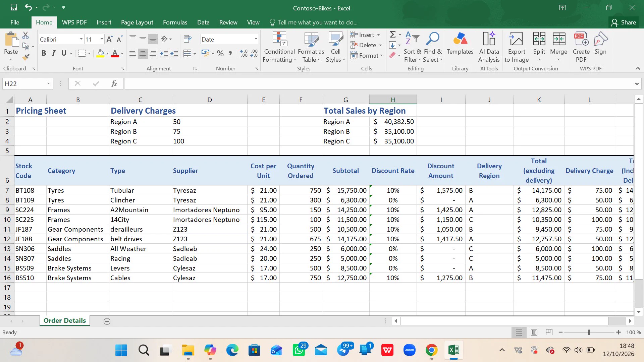Open the WPS PDF tab

click(74, 22)
